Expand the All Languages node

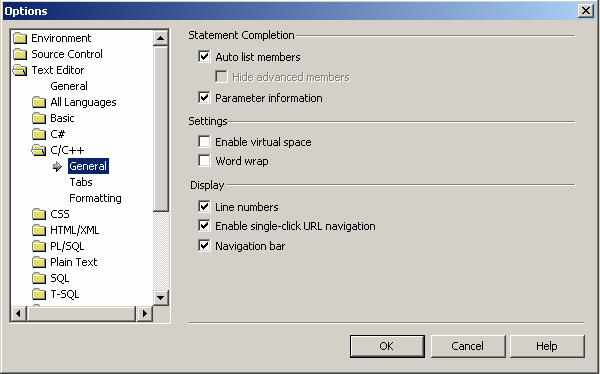(39, 102)
